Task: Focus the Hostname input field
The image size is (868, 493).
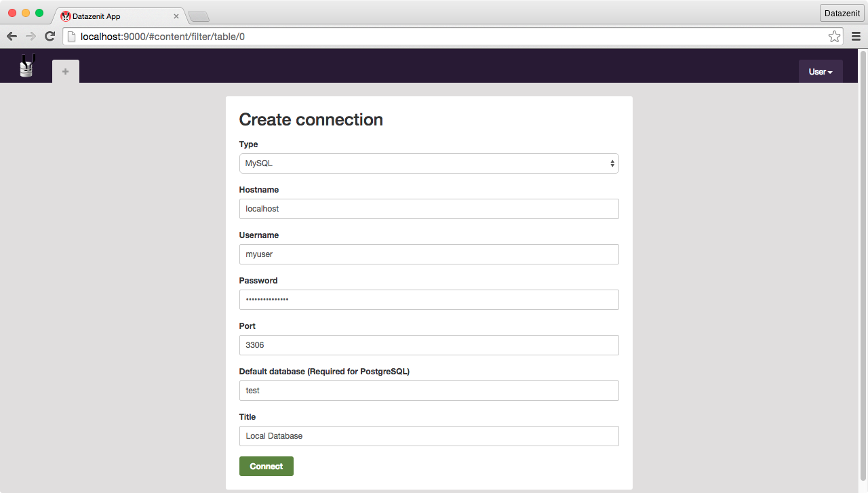Action: click(429, 209)
